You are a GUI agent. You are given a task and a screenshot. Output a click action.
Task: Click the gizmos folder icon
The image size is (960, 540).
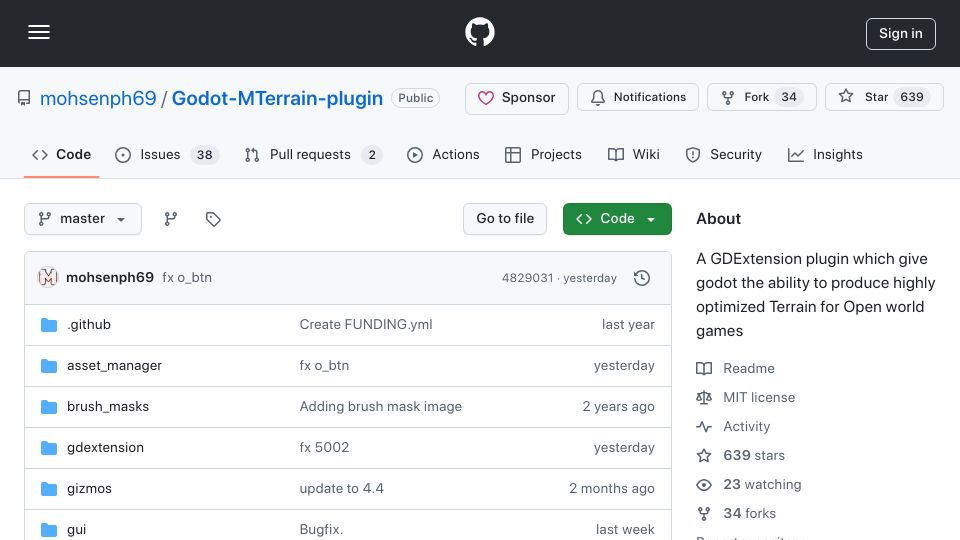pyautogui.click(x=49, y=489)
